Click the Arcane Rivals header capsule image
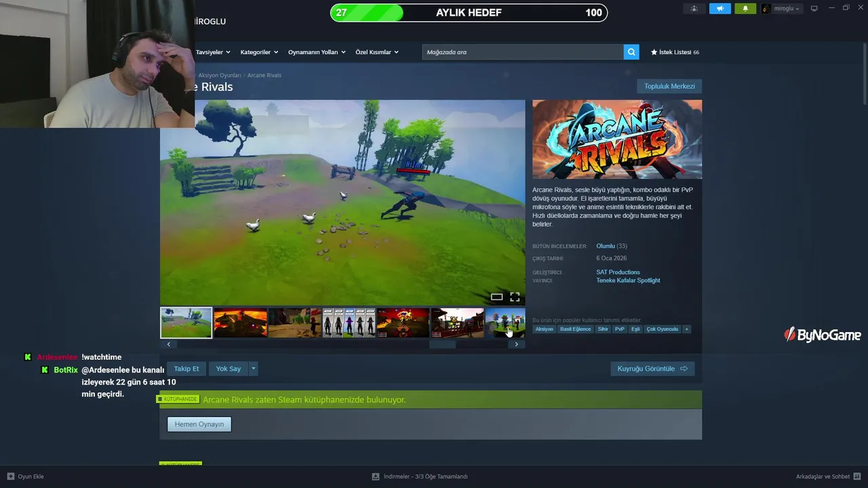Viewport: 868px width, 488px height. [617, 140]
